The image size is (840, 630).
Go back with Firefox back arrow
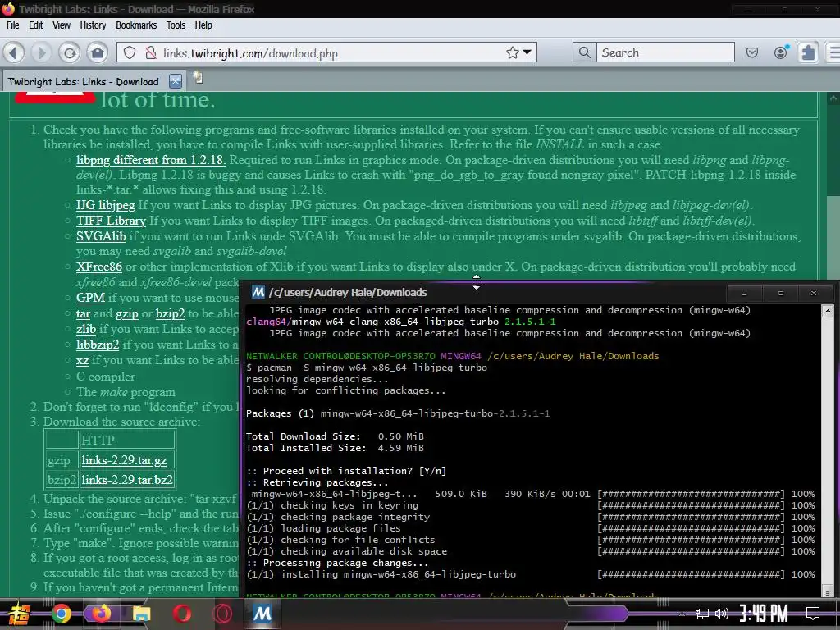[x=14, y=52]
